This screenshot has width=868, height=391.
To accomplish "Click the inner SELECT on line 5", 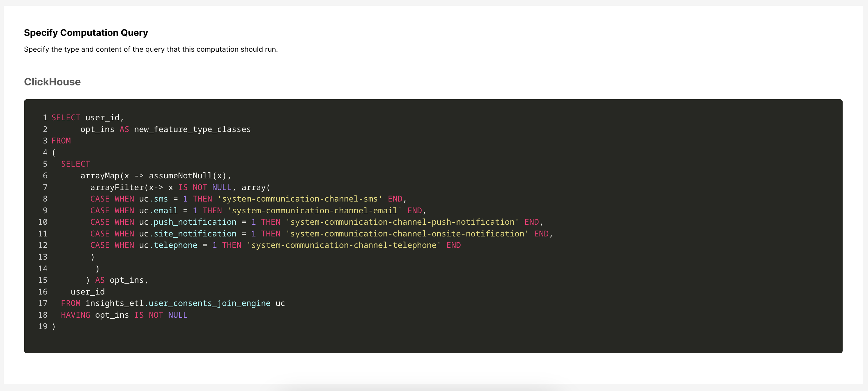I will pos(76,164).
